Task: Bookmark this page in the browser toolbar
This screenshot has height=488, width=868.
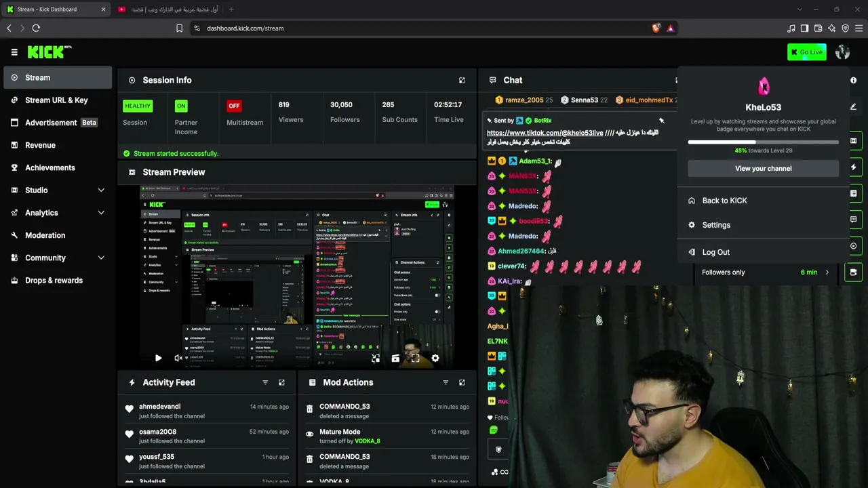Action: coord(179,28)
